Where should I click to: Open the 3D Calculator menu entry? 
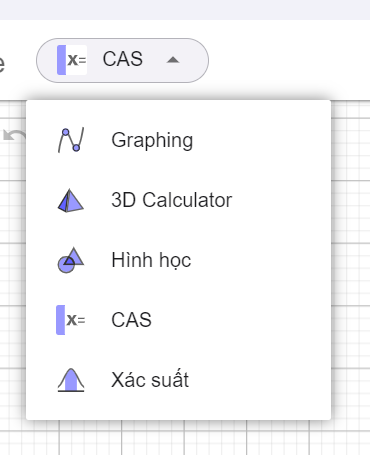[x=178, y=200]
